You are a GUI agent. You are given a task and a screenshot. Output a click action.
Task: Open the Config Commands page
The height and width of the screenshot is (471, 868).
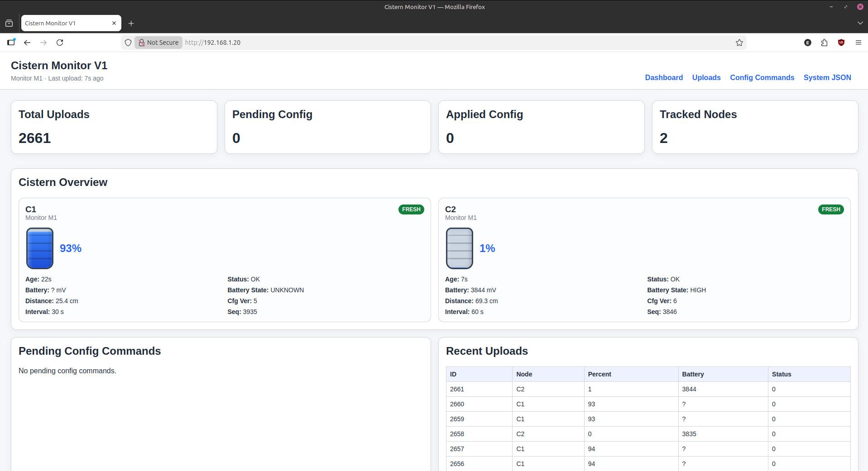coord(762,78)
